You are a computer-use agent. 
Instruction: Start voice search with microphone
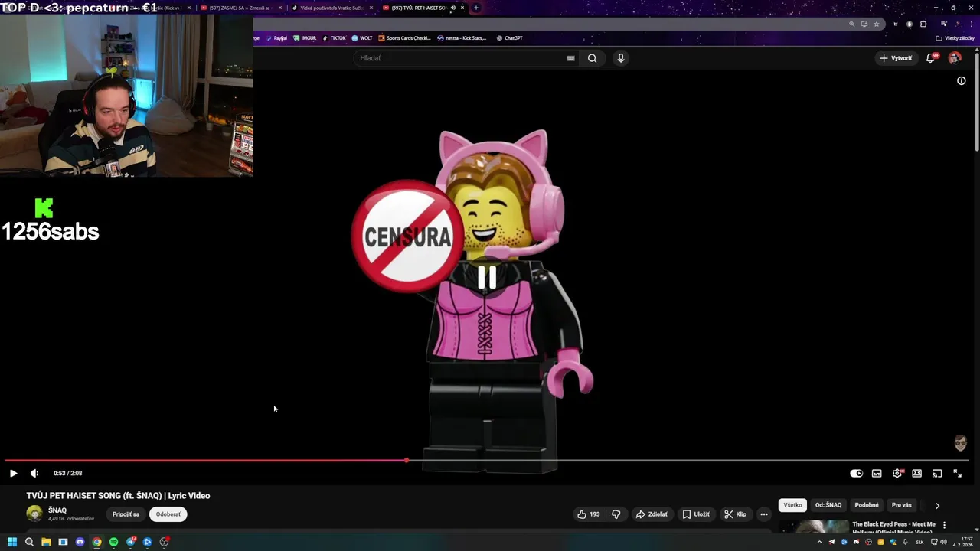coord(621,58)
